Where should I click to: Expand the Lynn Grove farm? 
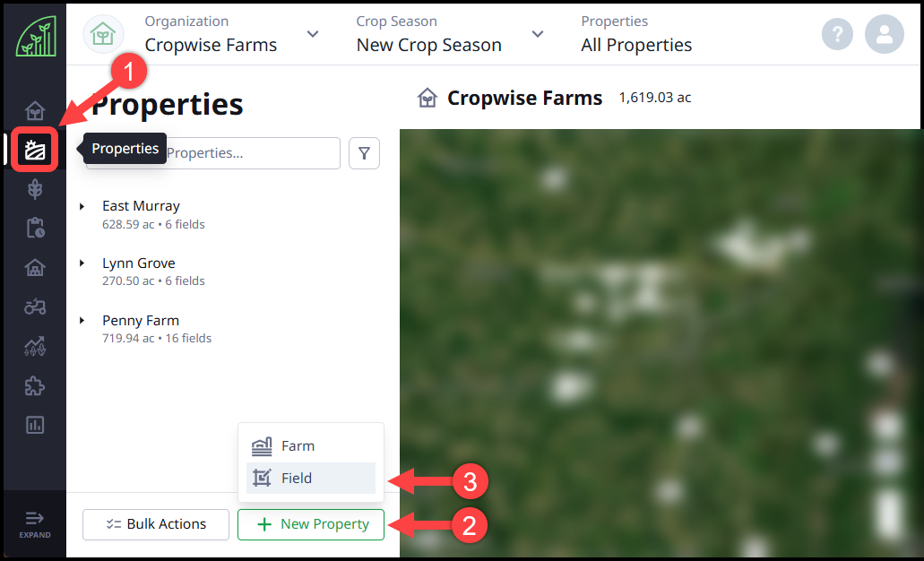point(82,263)
